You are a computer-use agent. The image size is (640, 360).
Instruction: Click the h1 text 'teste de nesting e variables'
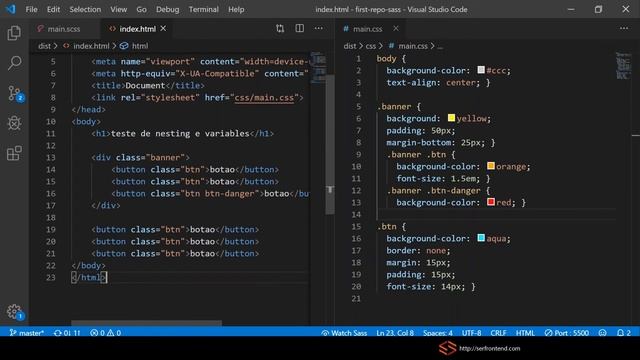[x=180, y=133]
